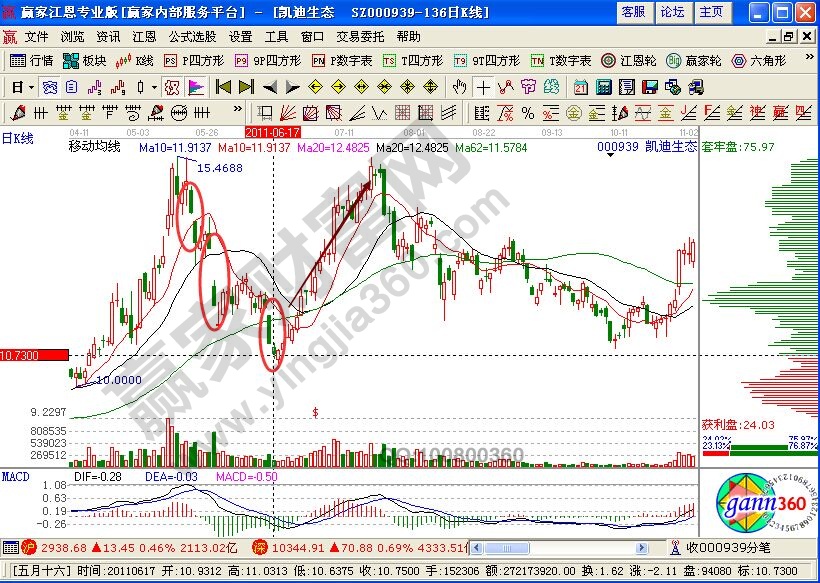The height and width of the screenshot is (583, 820).
Task: Open the 板块 sector list
Action: tap(86, 61)
